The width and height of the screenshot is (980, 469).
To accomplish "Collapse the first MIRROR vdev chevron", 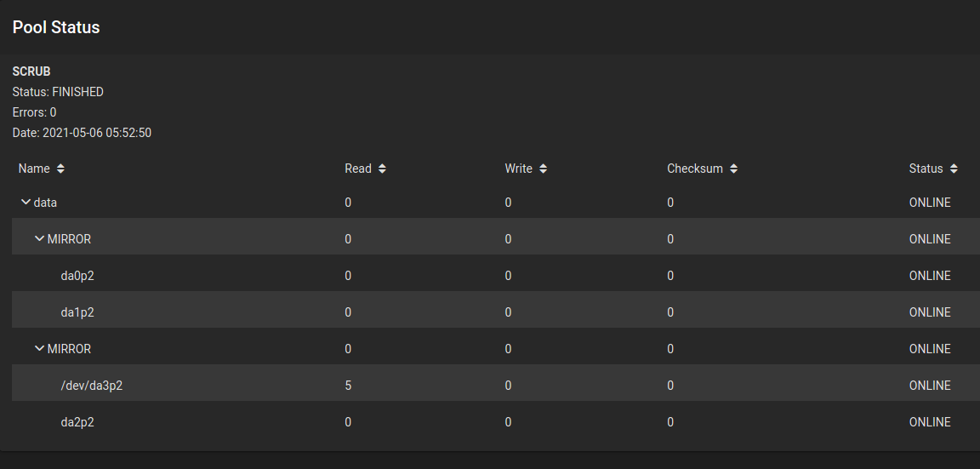I will coord(39,239).
